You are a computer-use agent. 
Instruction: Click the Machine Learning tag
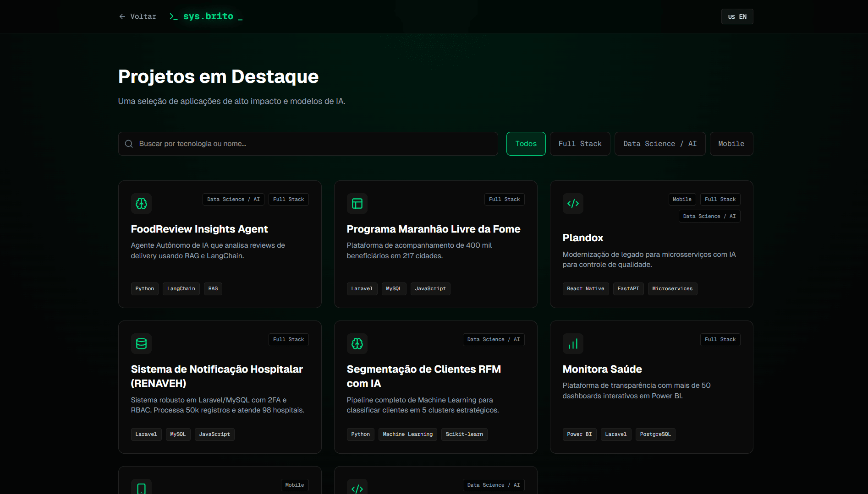click(x=407, y=434)
